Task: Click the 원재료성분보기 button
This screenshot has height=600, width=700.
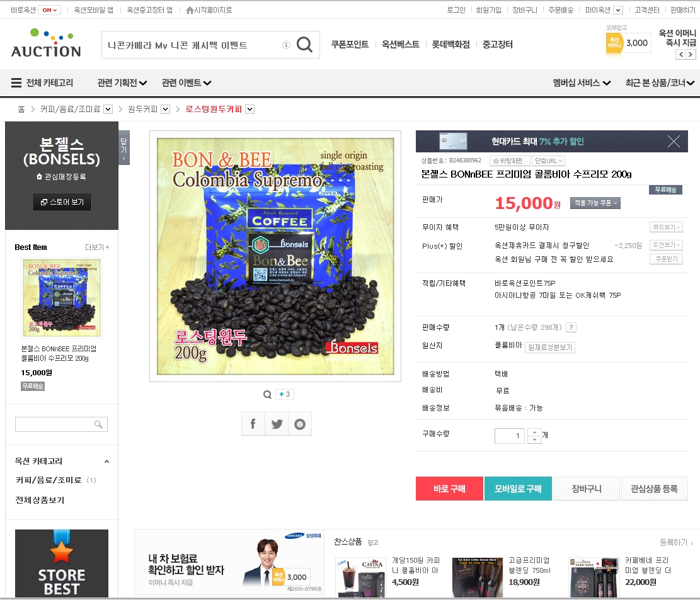Action: (549, 348)
